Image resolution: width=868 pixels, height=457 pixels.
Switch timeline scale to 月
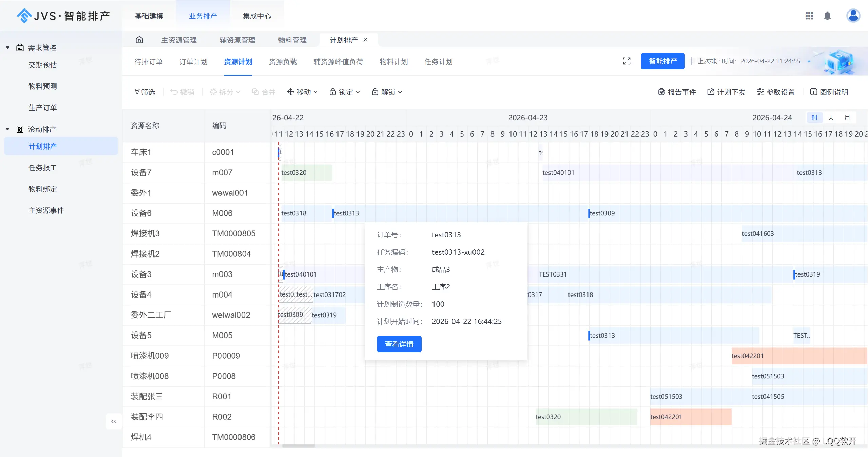click(x=847, y=118)
